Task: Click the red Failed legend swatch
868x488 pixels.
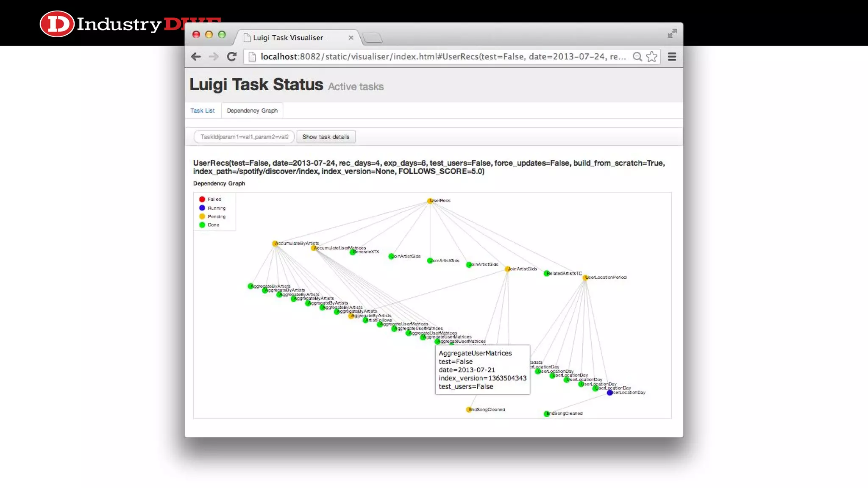Action: tap(202, 199)
